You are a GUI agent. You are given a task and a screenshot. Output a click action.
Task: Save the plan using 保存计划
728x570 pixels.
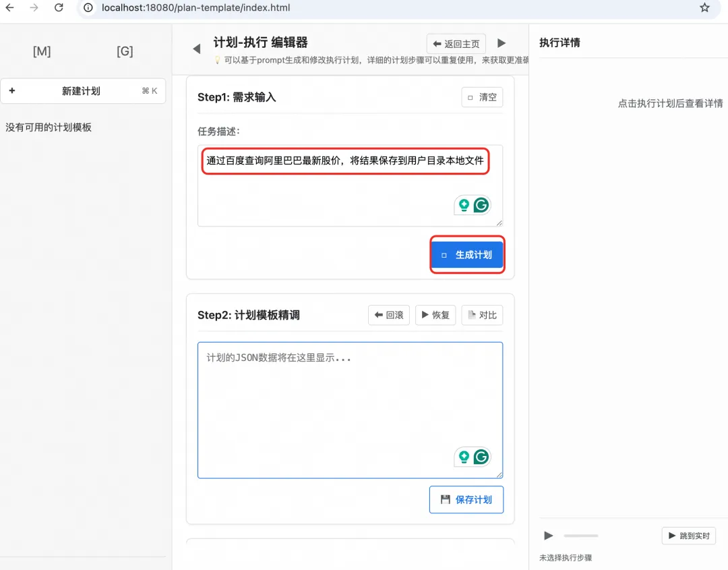click(x=466, y=499)
